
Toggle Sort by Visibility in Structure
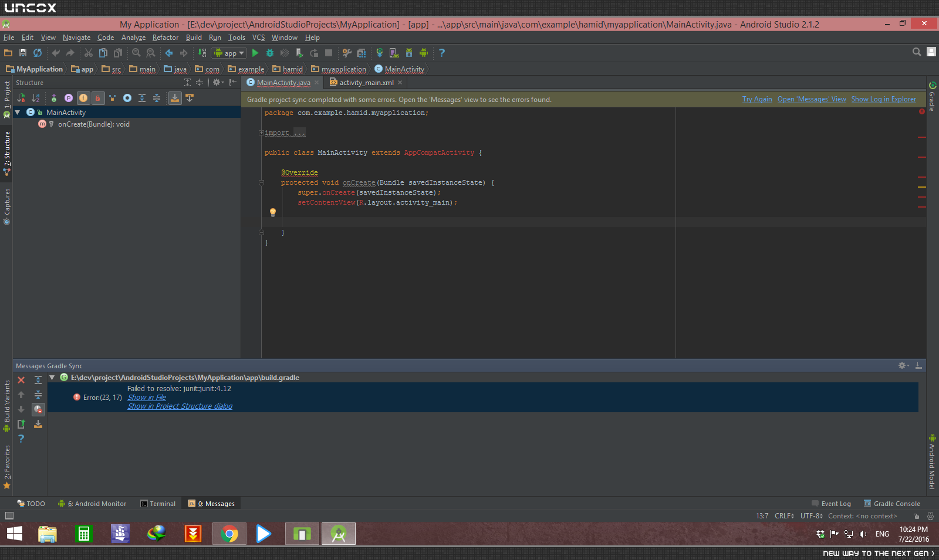point(21,98)
